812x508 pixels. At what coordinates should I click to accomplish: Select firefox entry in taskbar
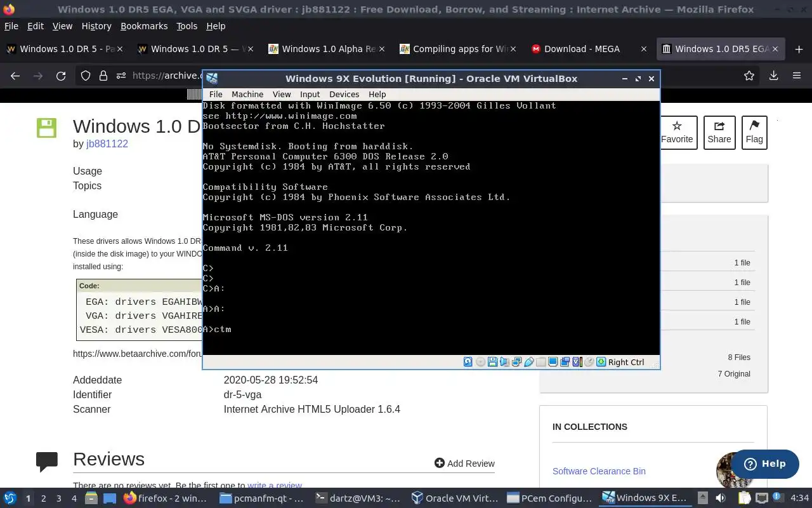tap(166, 498)
